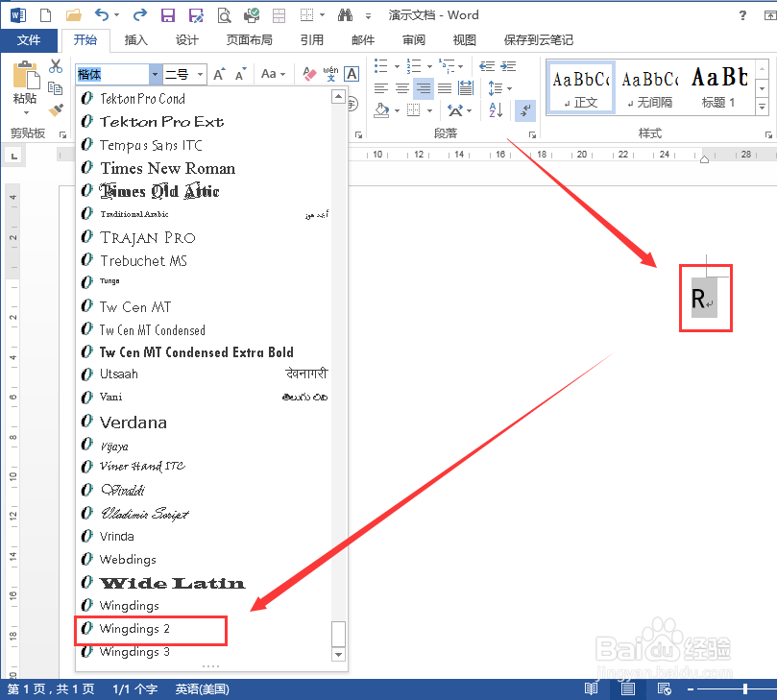Screen dimensions: 777x700
Task: Save the document with the floppy icon
Action: pos(168,15)
